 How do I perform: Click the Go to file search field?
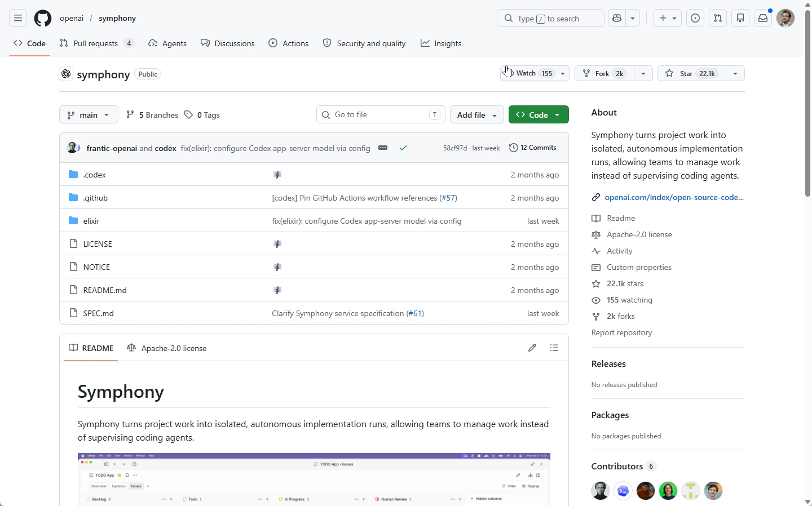pyautogui.click(x=381, y=114)
